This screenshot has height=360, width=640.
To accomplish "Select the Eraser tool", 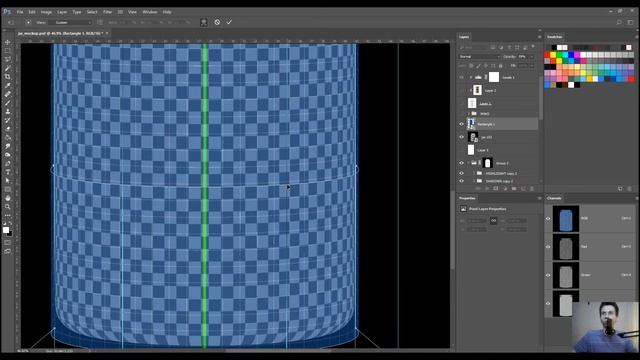I will (7, 129).
